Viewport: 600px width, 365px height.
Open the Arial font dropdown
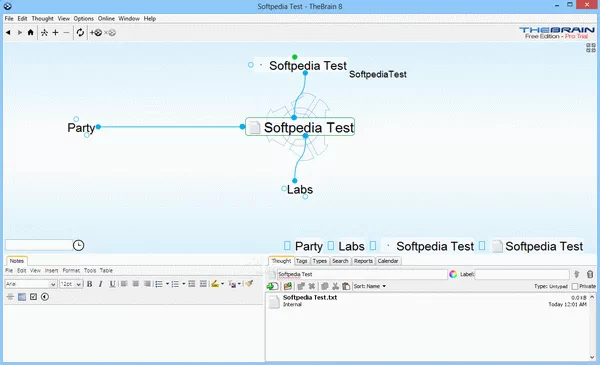pyautogui.click(x=31, y=284)
